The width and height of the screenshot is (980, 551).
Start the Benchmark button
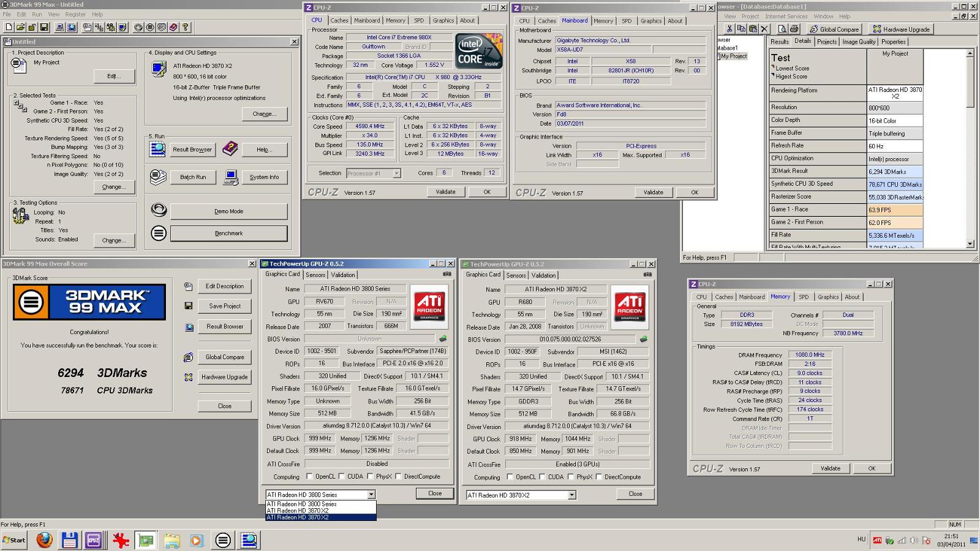(x=228, y=234)
